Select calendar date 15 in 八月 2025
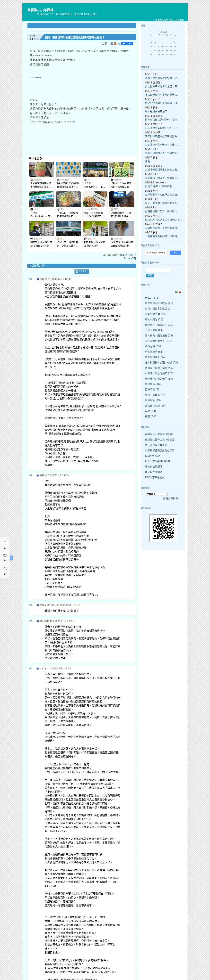The height and width of the screenshot is (980, 210). point(171,46)
